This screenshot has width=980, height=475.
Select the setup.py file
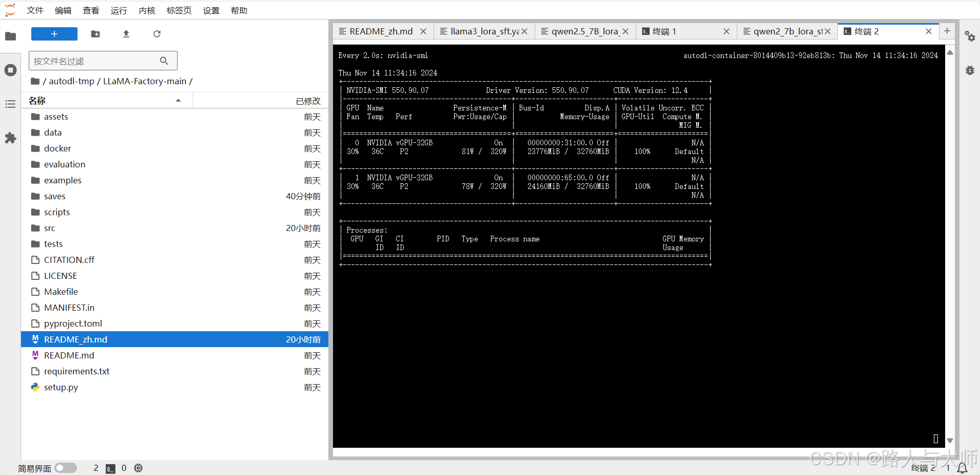coord(174,387)
